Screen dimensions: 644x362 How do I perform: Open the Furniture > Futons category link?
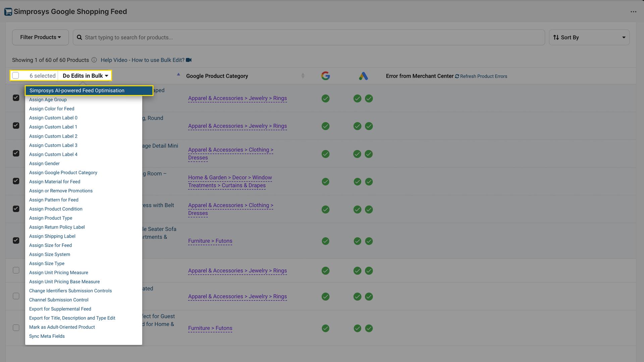pyautogui.click(x=210, y=241)
